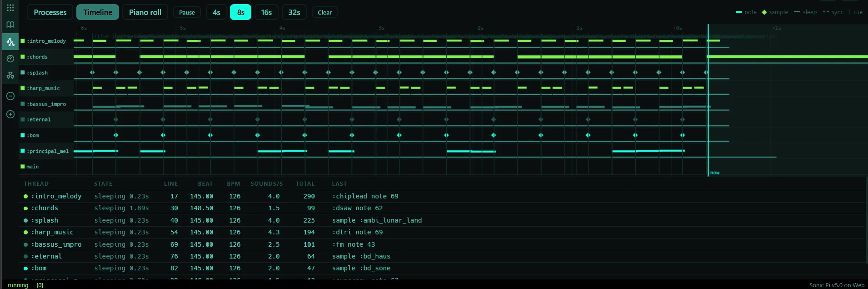The height and width of the screenshot is (289, 868).
Task: Set timeline window to 4s
Action: [x=216, y=12]
